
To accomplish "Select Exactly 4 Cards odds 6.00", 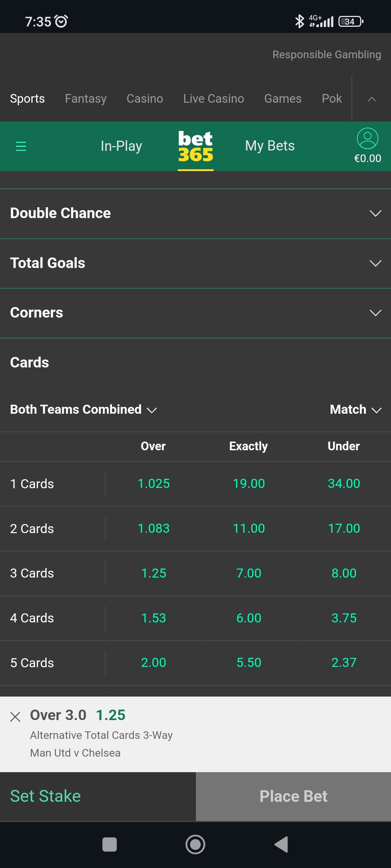I will (x=249, y=618).
